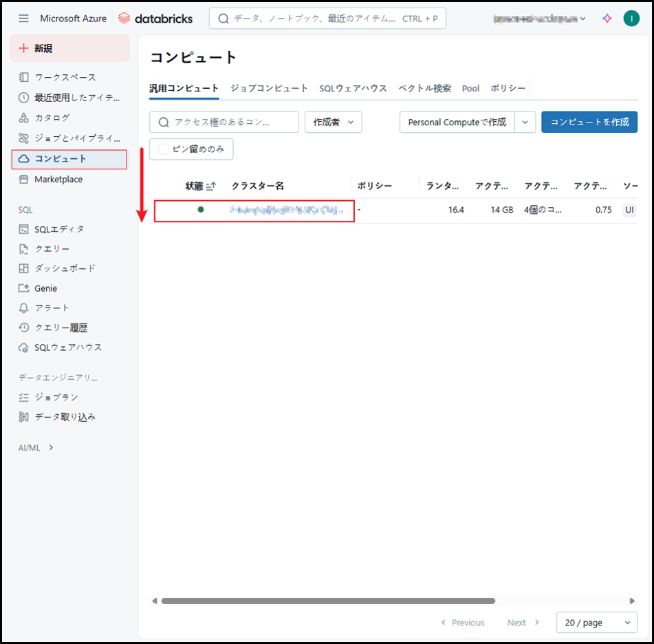Click Personal Computeで作成 button
The width and height of the screenshot is (654, 644).
[x=457, y=122]
